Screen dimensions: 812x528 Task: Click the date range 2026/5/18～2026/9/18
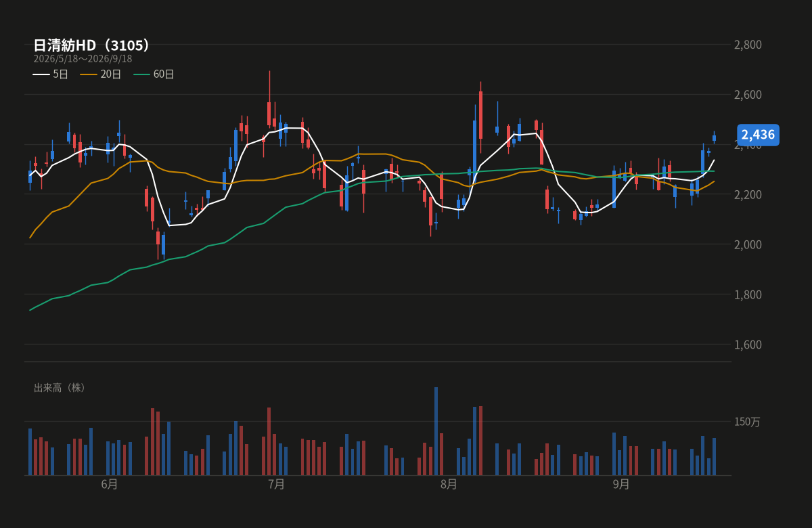83,59
